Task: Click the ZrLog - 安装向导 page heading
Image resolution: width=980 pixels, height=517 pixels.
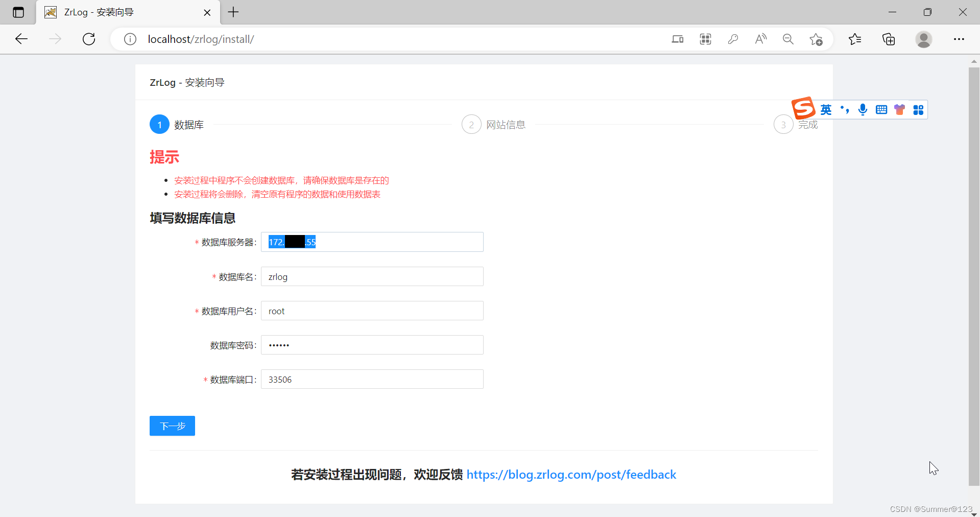Action: click(x=187, y=82)
